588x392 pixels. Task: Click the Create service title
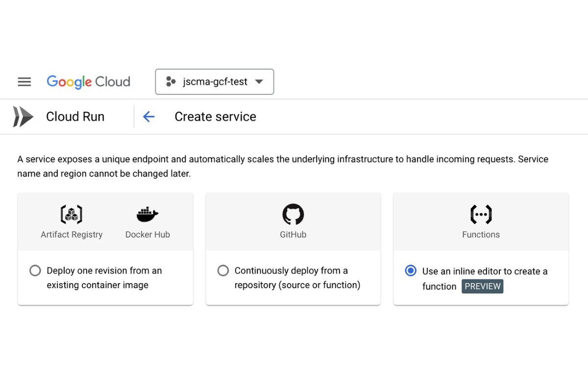pyautogui.click(x=215, y=117)
